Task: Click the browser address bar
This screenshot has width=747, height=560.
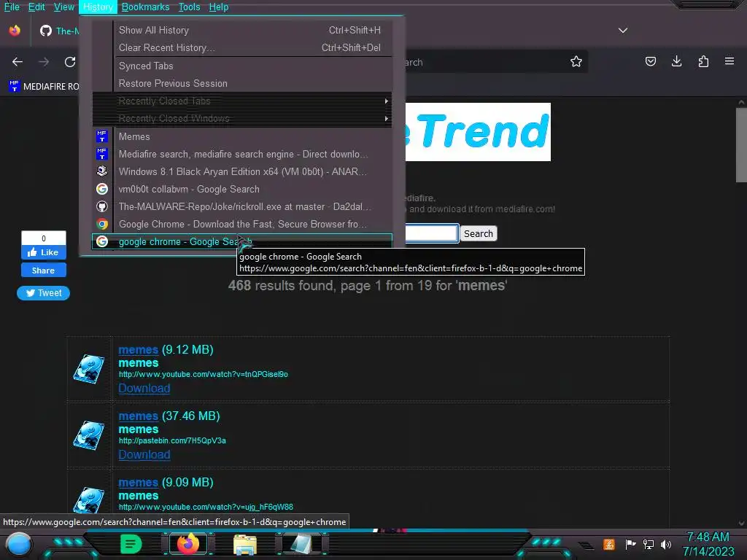Action: [x=486, y=62]
